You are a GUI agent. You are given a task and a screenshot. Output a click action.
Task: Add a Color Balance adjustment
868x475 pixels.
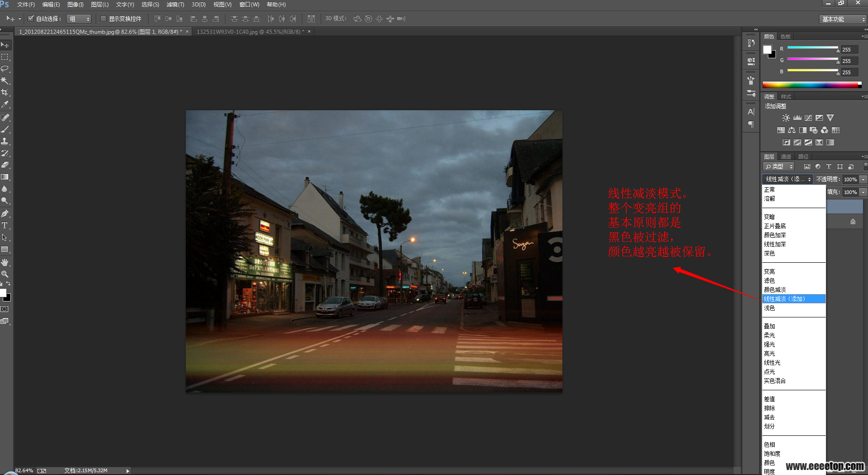coord(792,130)
